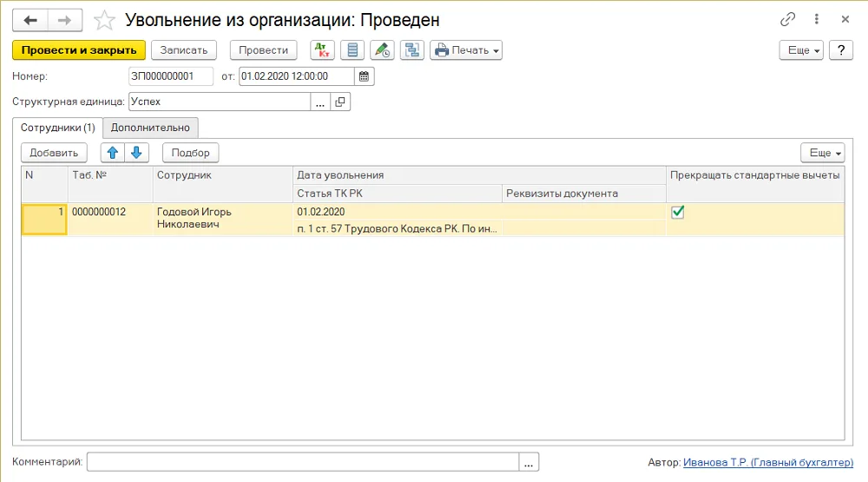Open the three-dot window options menu

click(x=817, y=19)
